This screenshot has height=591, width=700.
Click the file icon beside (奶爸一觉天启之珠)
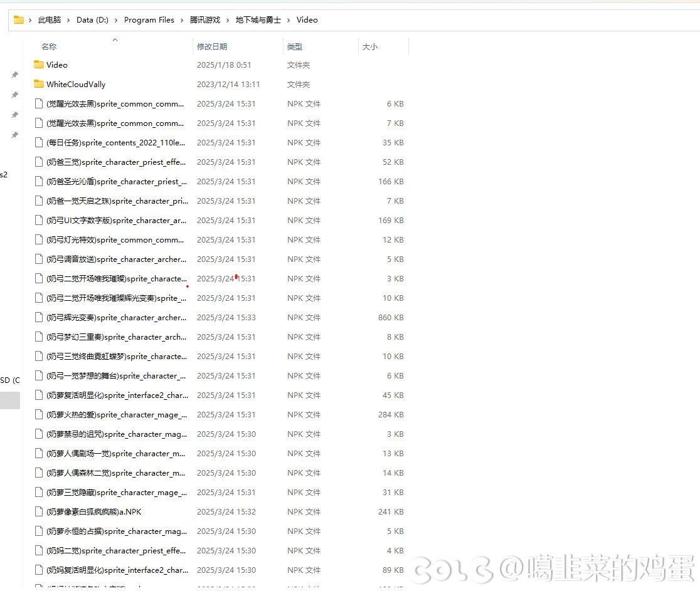(39, 201)
